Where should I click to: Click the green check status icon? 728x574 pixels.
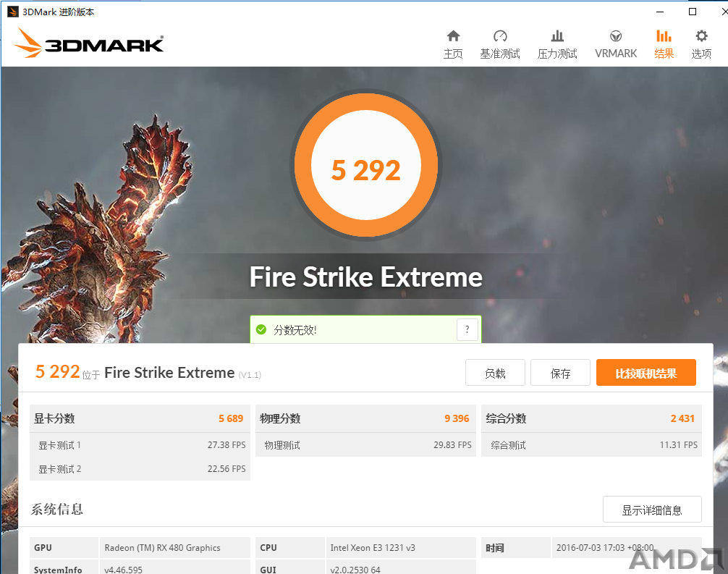[x=261, y=330]
